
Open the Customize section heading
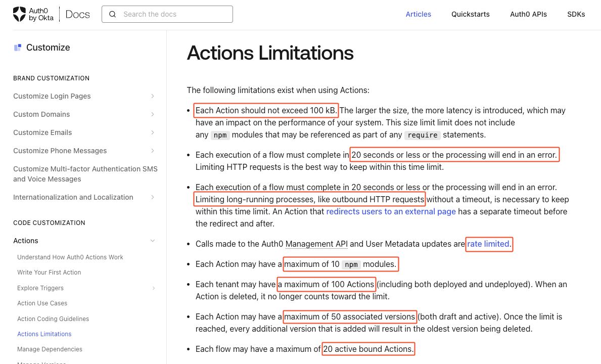pyautogui.click(x=48, y=48)
